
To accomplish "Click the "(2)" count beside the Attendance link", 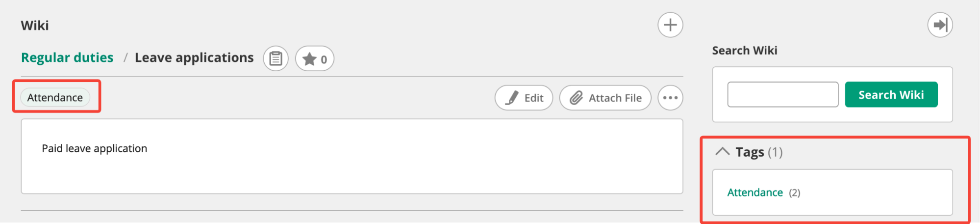I will tap(794, 193).
